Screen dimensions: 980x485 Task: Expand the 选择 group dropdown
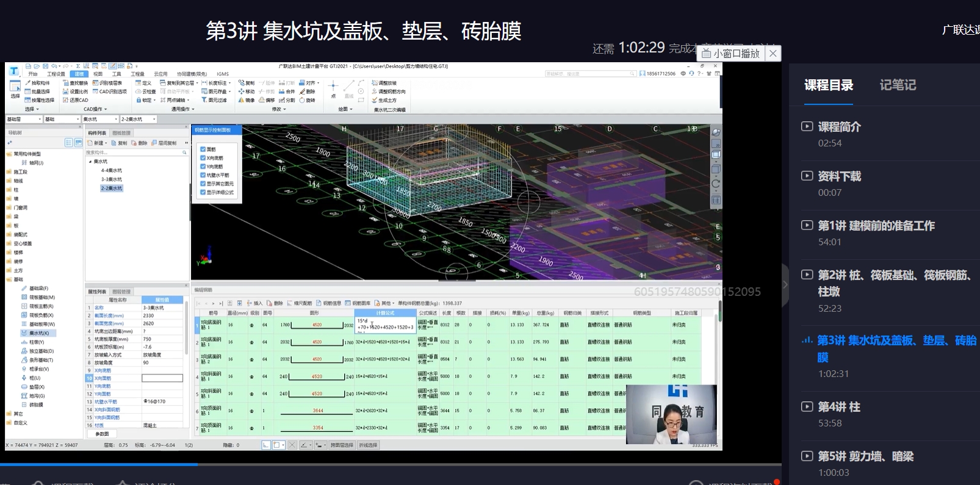click(x=32, y=109)
